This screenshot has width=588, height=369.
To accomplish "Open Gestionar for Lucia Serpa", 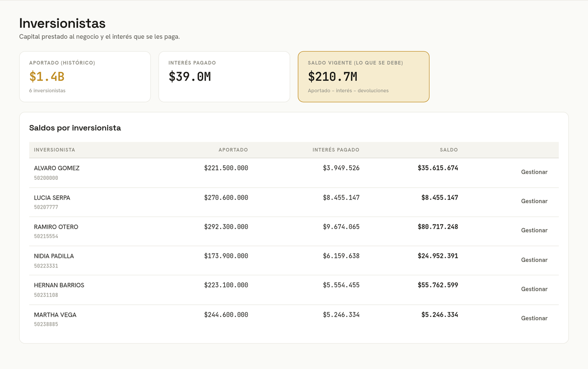I will 534,201.
